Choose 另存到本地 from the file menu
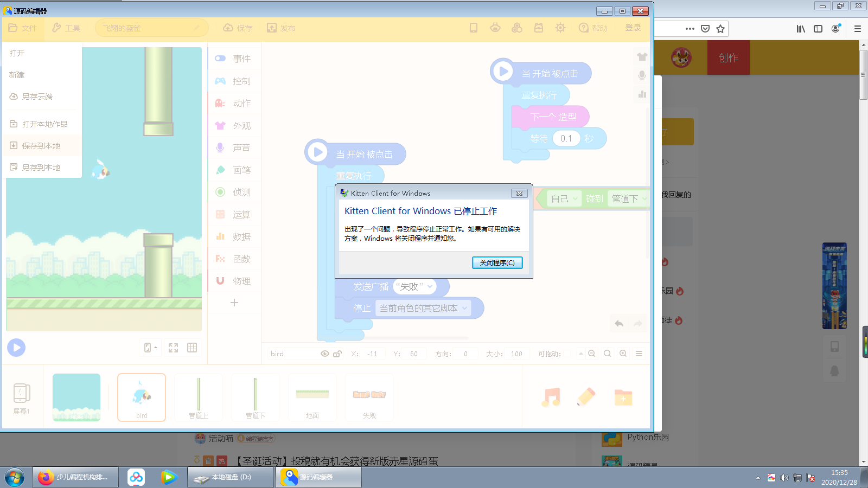The width and height of the screenshot is (868, 488). (42, 168)
